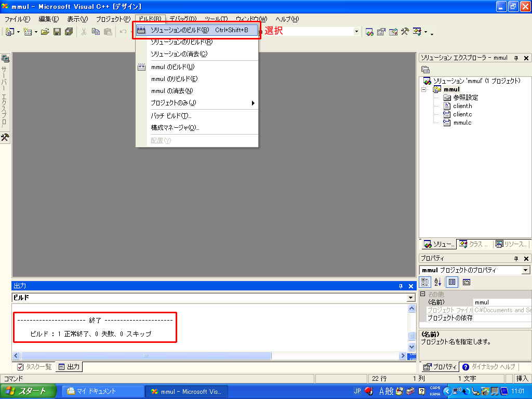The height and width of the screenshot is (399, 532).
Task: Click the Output scroll down arrow
Action: click(411, 347)
